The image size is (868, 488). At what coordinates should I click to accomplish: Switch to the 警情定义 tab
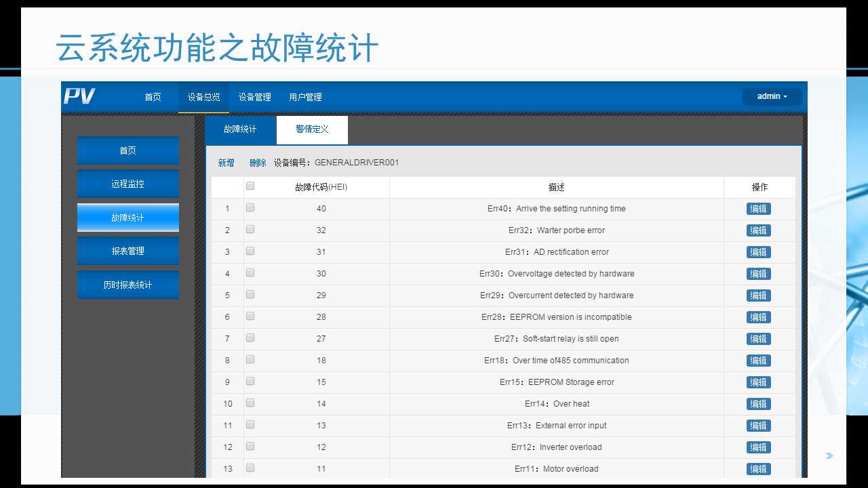pyautogui.click(x=312, y=129)
